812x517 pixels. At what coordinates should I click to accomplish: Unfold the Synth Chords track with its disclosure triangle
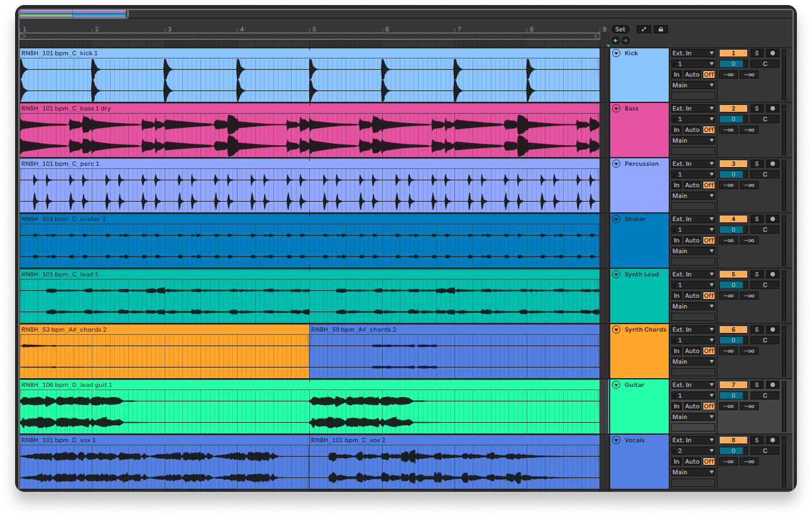[x=616, y=329]
